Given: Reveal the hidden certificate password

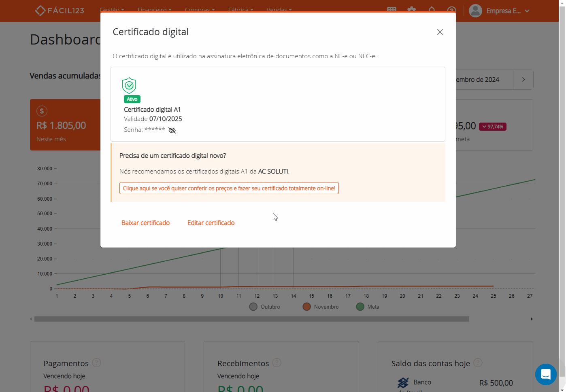Looking at the screenshot, I should point(172,130).
